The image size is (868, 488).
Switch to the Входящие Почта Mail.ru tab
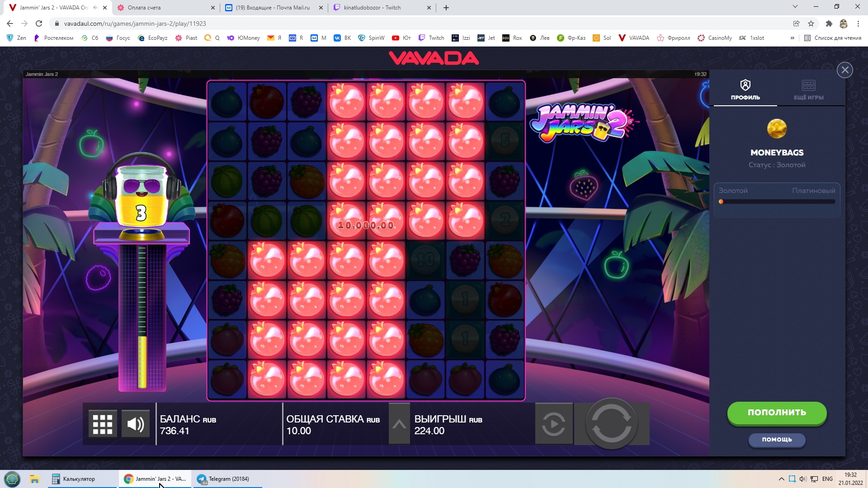274,8
